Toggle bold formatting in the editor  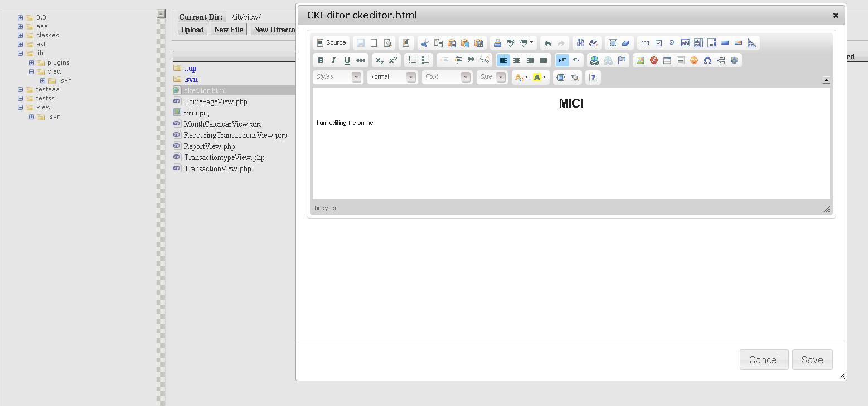click(x=321, y=60)
